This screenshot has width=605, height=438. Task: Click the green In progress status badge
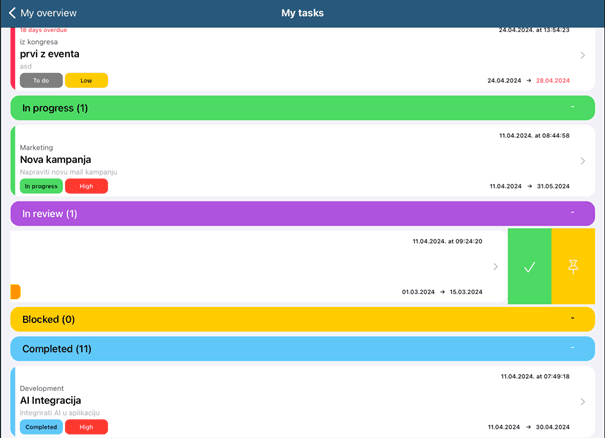pos(41,186)
